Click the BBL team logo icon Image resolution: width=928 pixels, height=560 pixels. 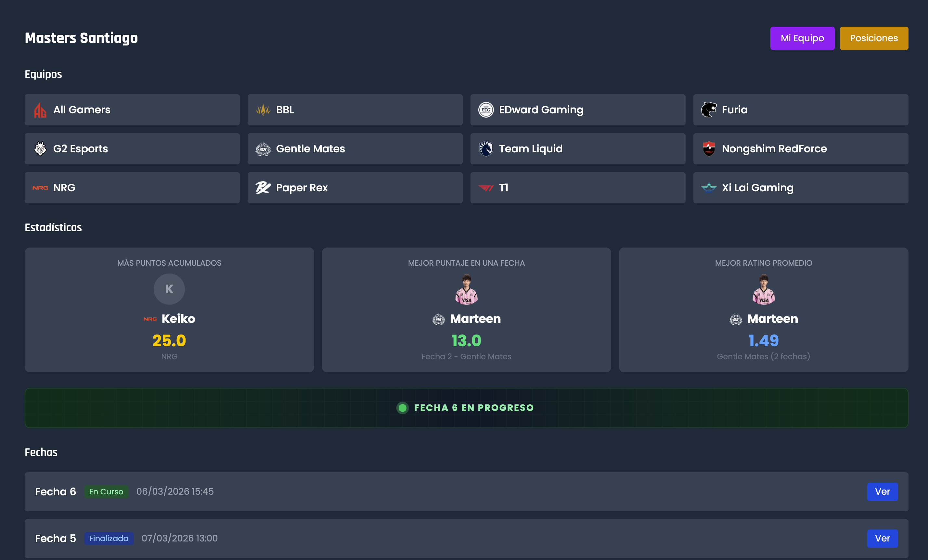click(263, 110)
